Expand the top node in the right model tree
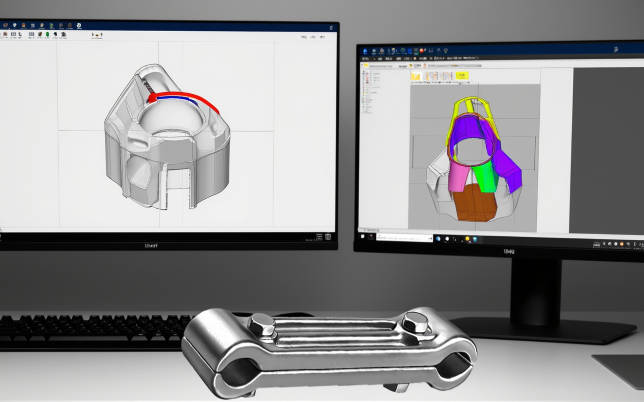The image size is (644, 402). pos(362,71)
